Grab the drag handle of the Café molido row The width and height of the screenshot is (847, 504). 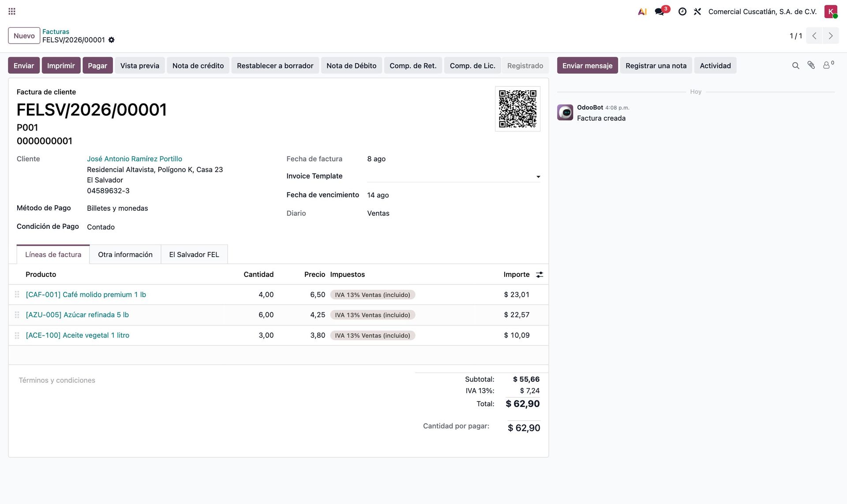17,295
